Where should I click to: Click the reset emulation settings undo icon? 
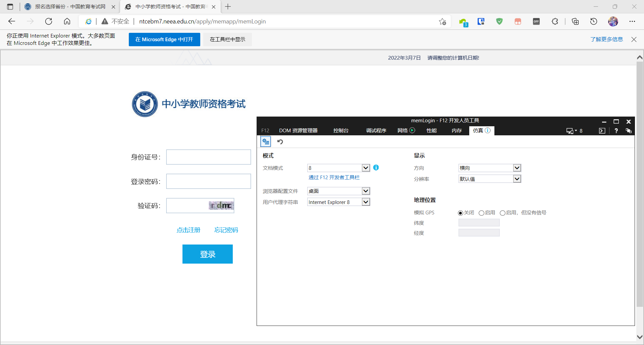[280, 142]
